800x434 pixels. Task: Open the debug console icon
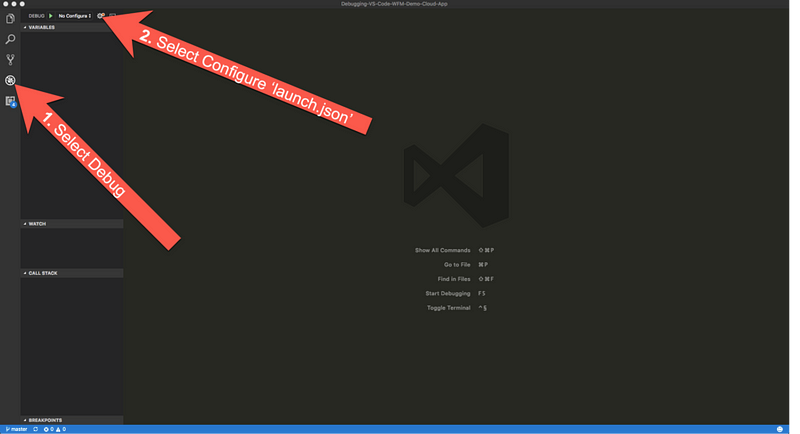pyautogui.click(x=112, y=16)
